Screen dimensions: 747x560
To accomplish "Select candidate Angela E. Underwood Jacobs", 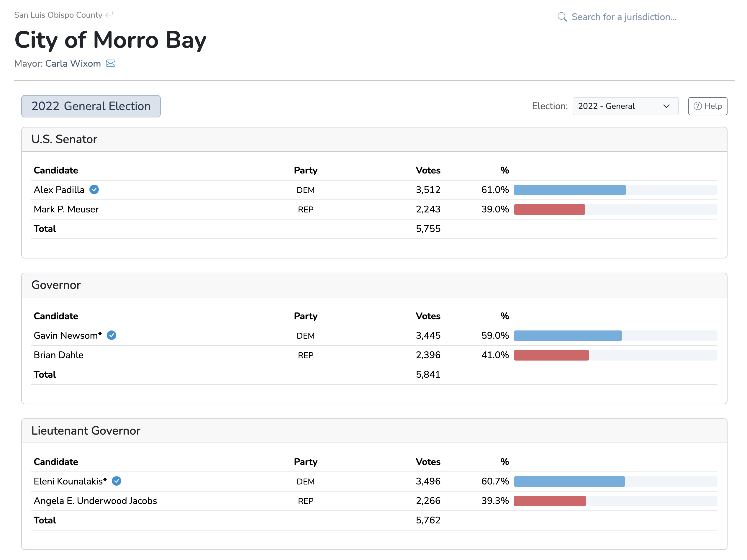I will coord(96,501).
